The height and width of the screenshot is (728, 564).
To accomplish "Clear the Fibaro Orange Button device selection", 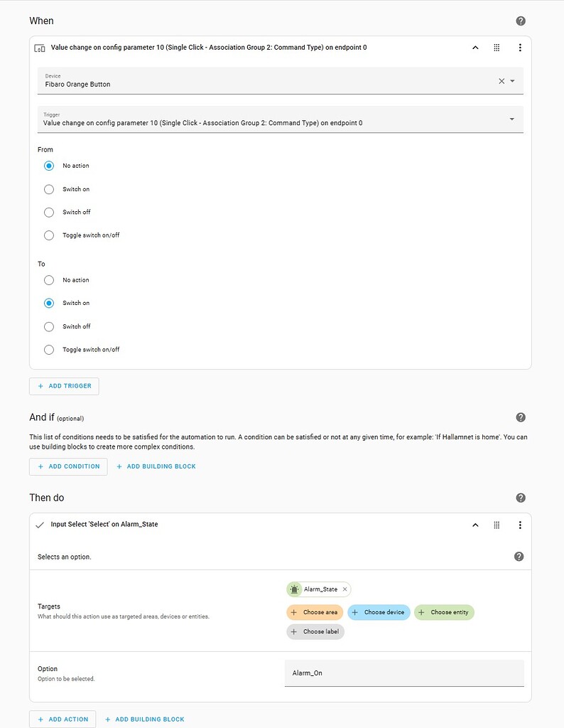I will pos(501,80).
